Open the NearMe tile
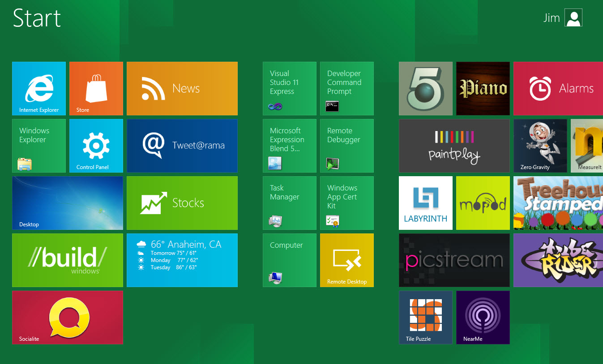 click(483, 317)
